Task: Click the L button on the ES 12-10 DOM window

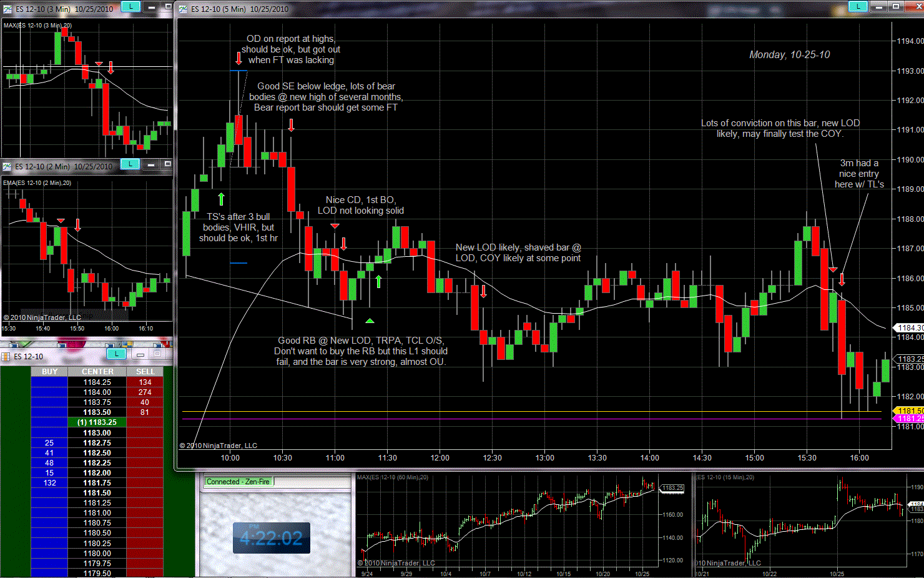Action: [x=116, y=354]
